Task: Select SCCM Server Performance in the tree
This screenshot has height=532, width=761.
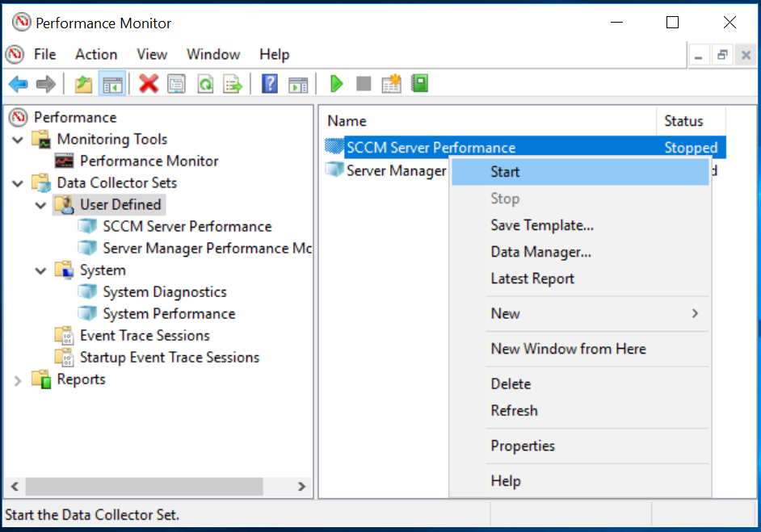Action: (187, 227)
